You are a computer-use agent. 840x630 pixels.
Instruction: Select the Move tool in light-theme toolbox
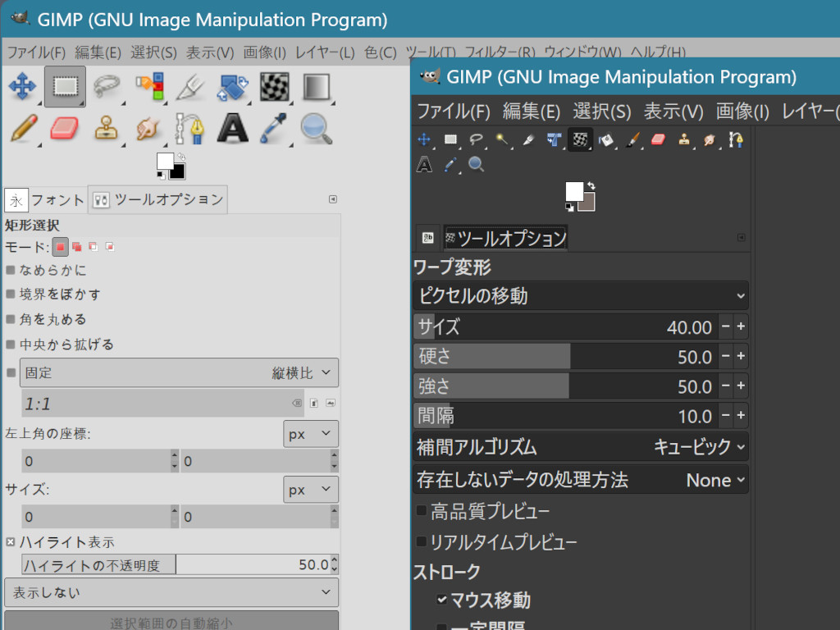(x=22, y=86)
